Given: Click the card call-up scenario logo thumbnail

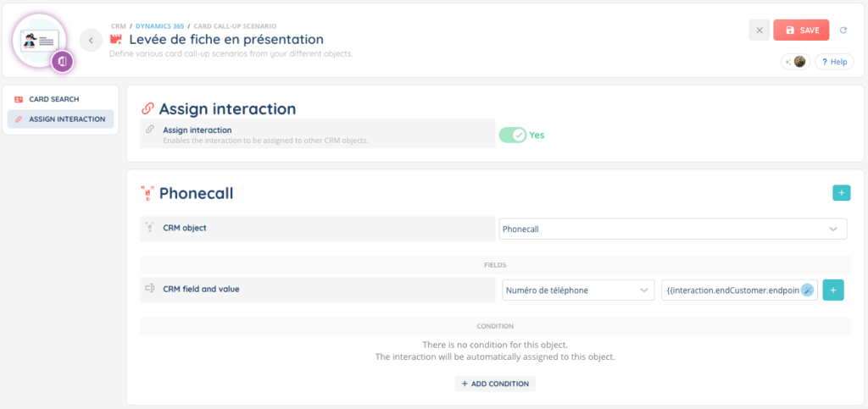Looking at the screenshot, I should (40, 39).
